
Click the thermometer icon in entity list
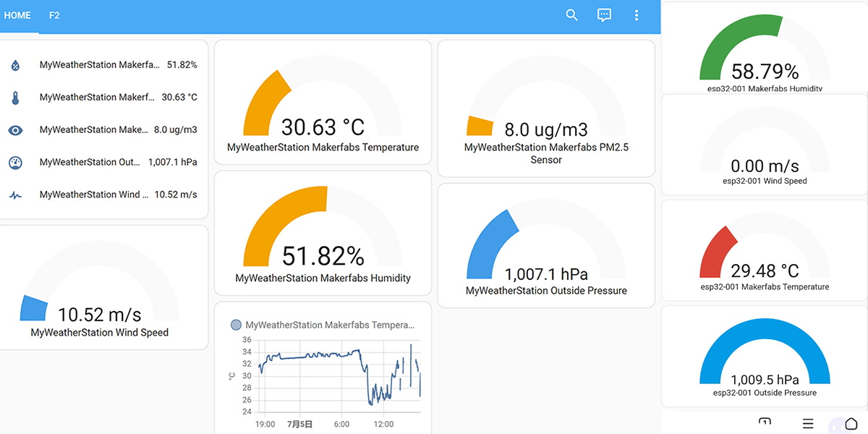click(x=15, y=98)
